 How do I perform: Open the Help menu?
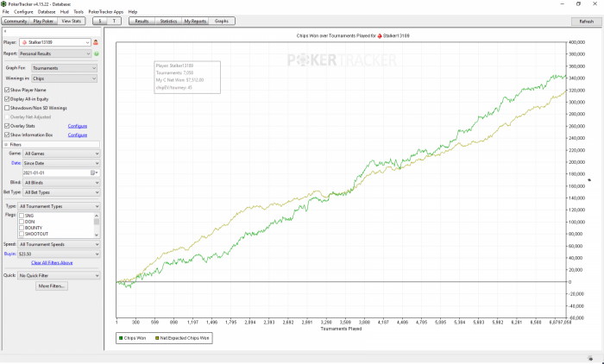133,12
